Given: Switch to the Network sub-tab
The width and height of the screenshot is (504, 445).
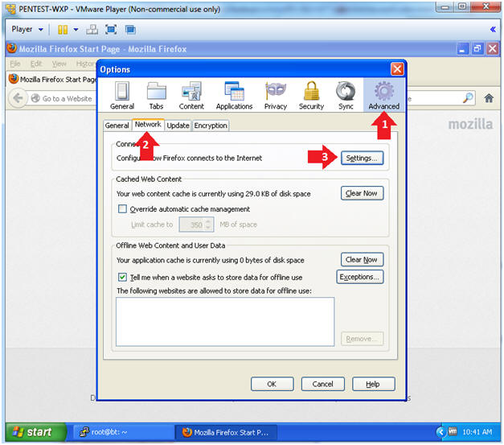Looking at the screenshot, I should point(148,125).
